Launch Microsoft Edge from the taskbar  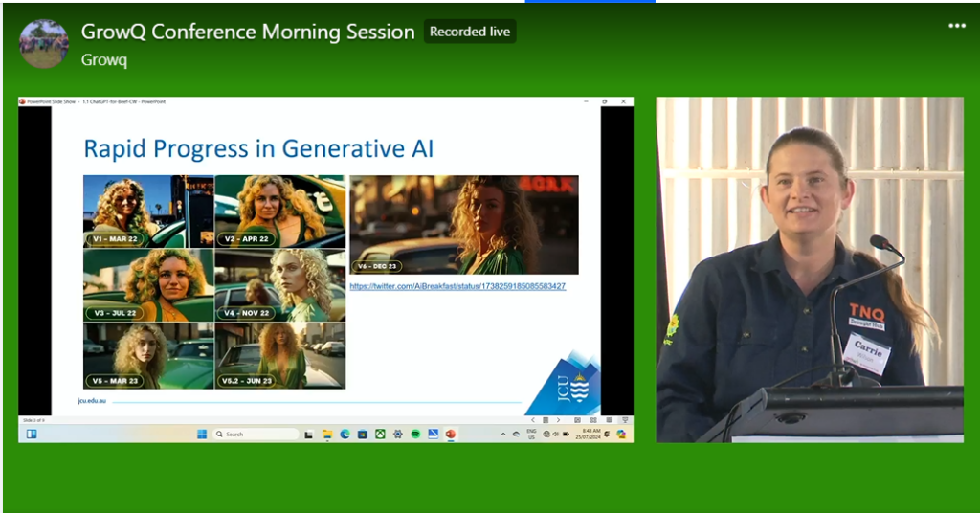point(345,434)
